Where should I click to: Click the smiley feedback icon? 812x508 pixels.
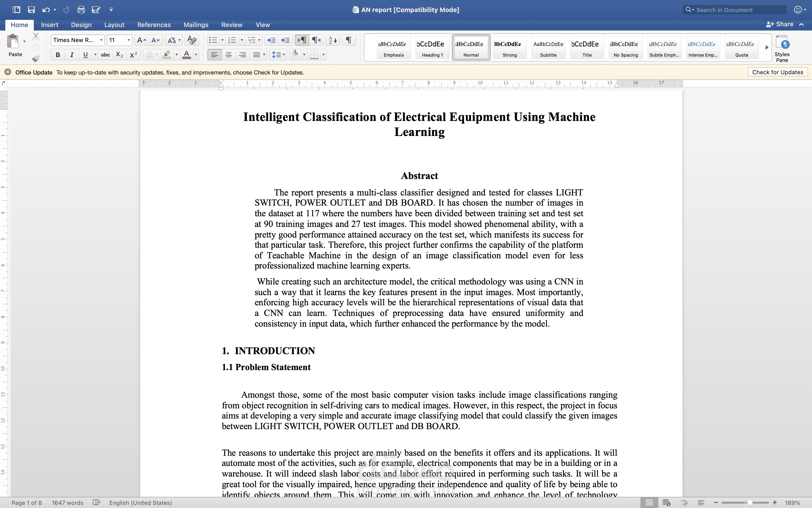tap(798, 10)
